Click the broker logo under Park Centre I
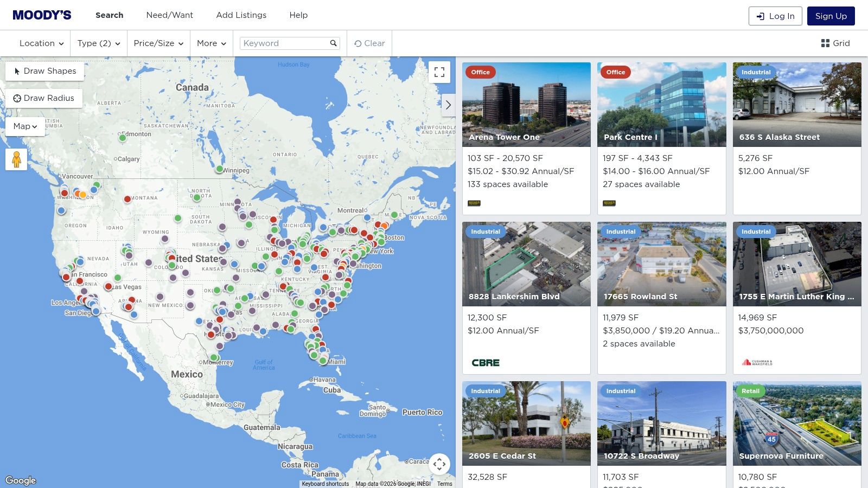This screenshot has width=868, height=488. pyautogui.click(x=609, y=203)
